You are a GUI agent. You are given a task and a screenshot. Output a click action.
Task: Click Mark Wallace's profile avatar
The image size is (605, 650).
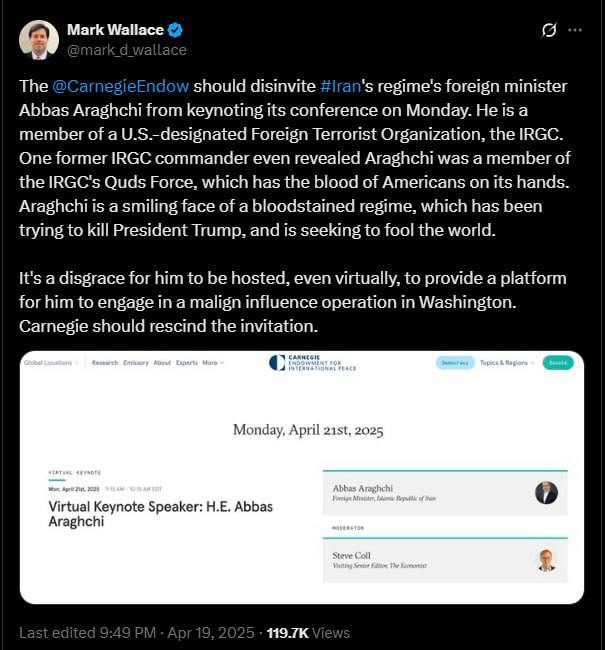pos(38,39)
